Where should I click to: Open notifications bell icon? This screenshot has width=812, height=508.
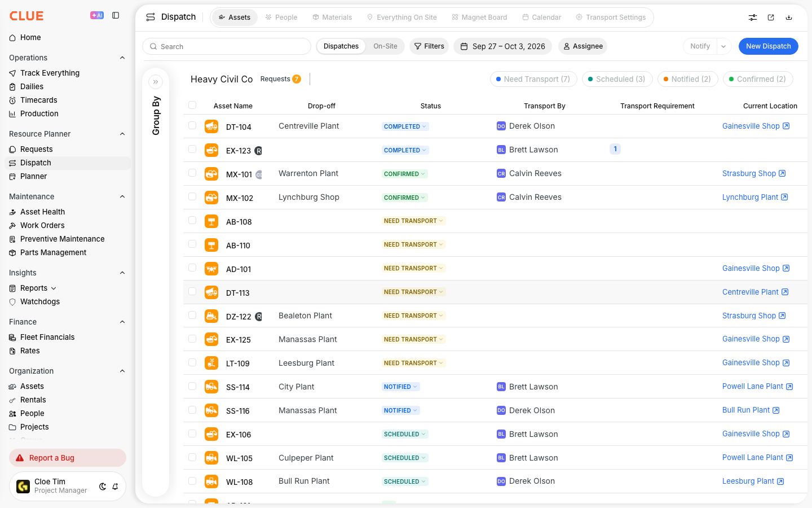[x=115, y=487]
